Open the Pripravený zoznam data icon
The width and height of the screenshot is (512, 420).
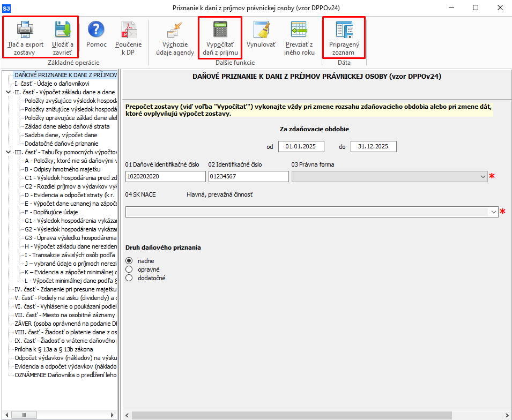click(x=344, y=29)
